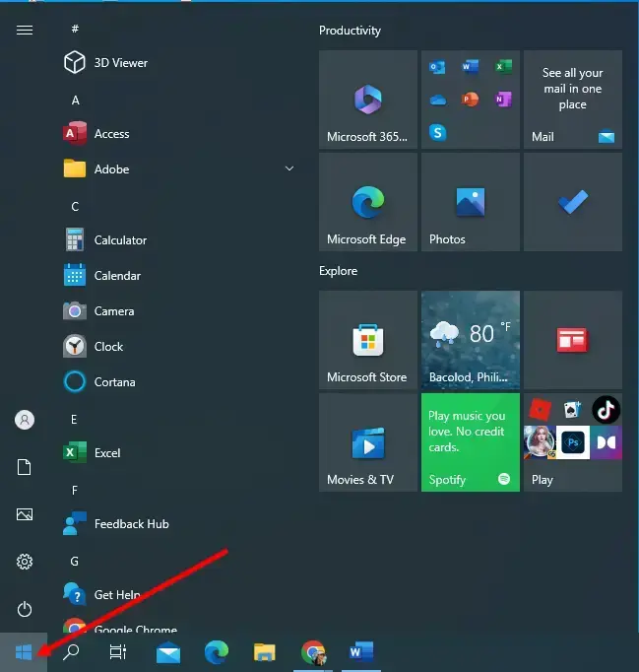
Task: Open Calendar app
Action: click(178, 275)
